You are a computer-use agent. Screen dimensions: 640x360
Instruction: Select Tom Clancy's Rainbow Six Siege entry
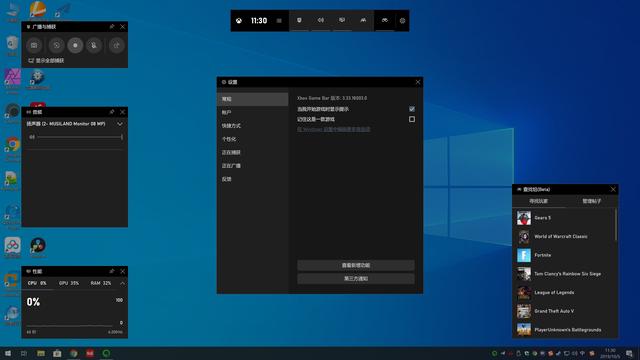563,274
